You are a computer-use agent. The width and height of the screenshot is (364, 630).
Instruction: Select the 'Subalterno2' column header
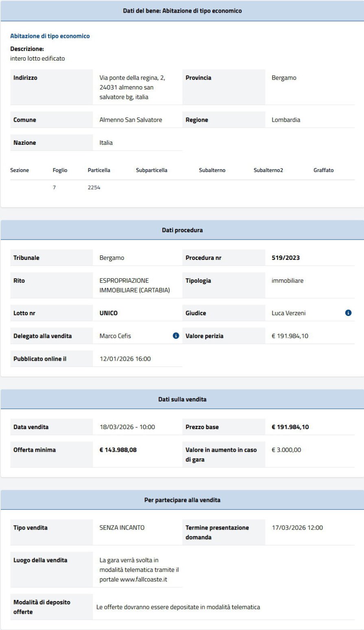point(268,170)
